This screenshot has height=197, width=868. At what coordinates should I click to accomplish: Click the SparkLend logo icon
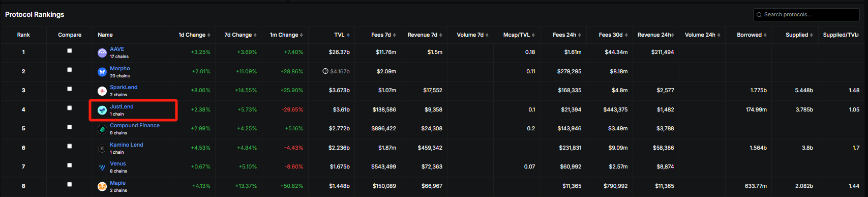click(102, 91)
